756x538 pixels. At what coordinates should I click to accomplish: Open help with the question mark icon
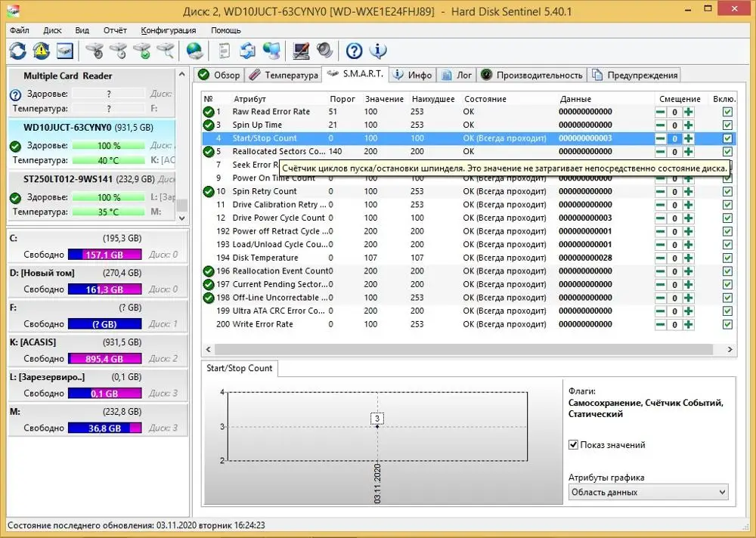click(354, 51)
